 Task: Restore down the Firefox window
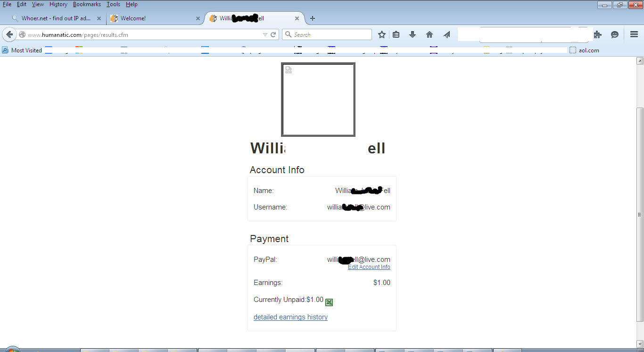619,5
